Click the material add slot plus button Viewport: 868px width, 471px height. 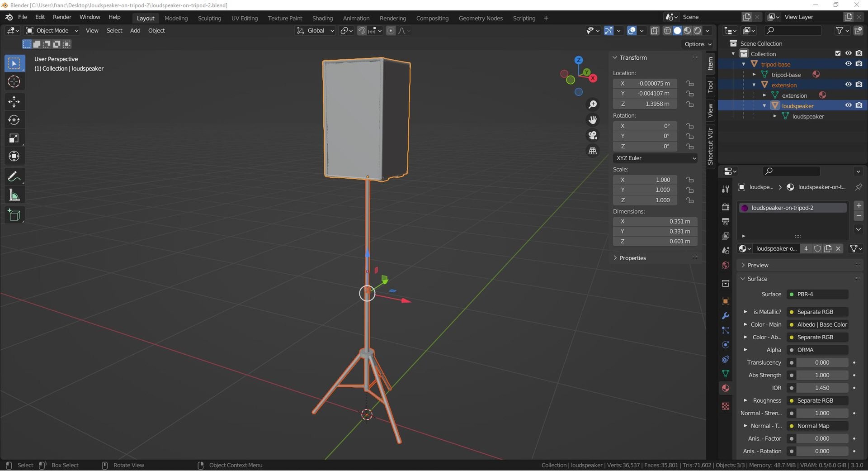859,205
